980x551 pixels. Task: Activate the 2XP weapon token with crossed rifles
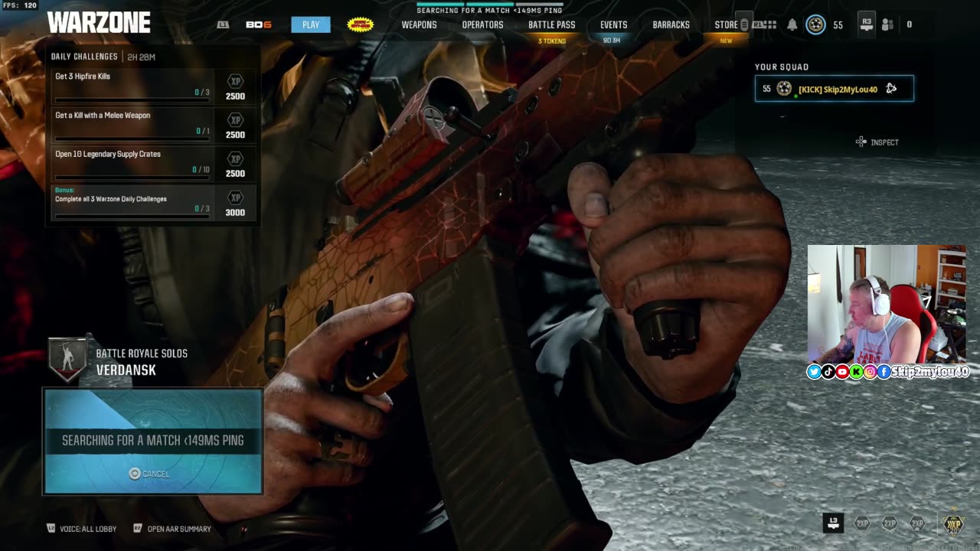[889, 523]
